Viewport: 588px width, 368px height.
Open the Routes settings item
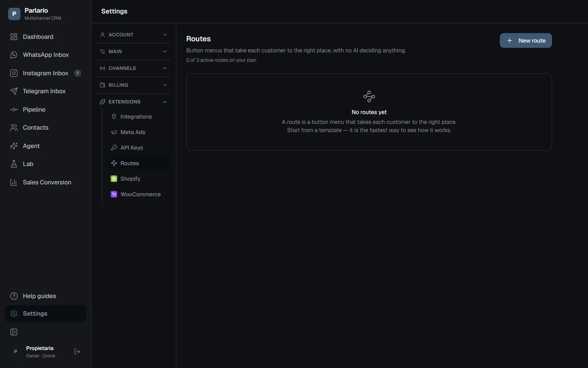coord(139,163)
